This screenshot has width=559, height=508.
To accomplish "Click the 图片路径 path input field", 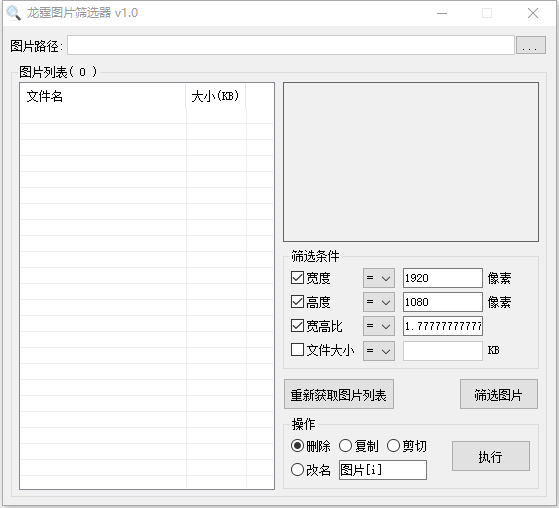I will (x=291, y=45).
